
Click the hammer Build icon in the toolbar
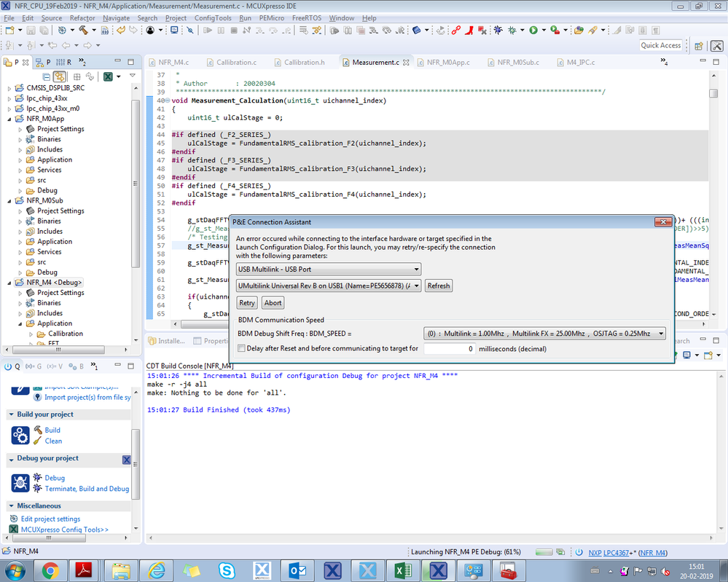(x=83, y=31)
